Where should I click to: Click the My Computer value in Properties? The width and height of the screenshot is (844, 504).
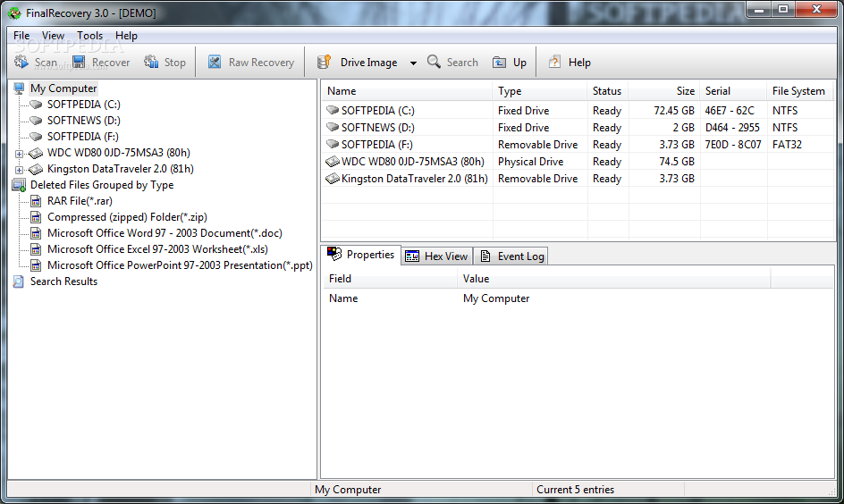(x=496, y=298)
